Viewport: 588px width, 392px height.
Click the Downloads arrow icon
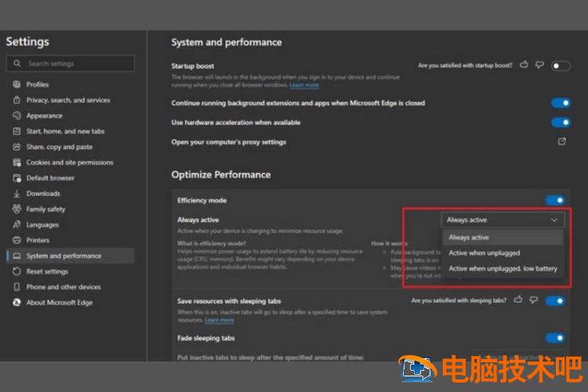(17, 193)
